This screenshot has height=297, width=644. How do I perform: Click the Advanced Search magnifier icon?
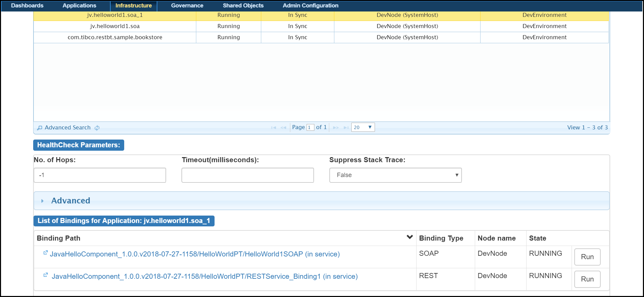tap(40, 128)
